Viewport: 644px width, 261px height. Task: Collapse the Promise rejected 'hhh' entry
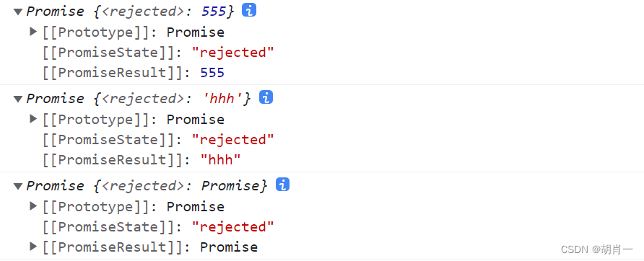17,99
